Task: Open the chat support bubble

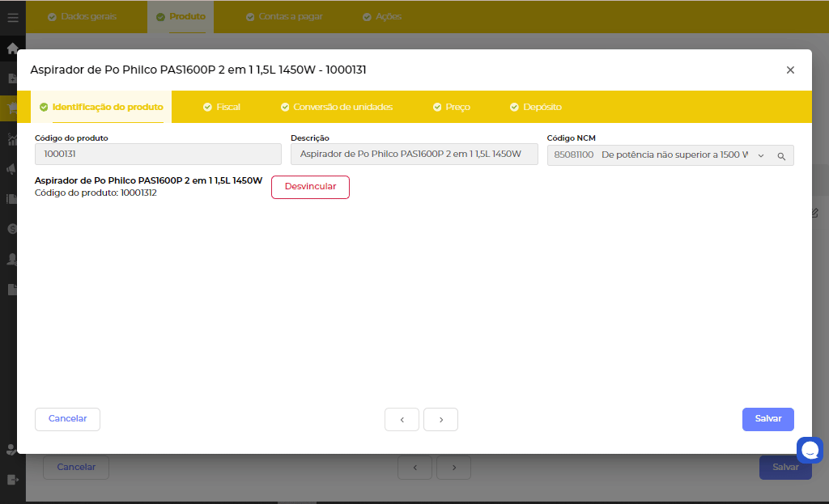Action: click(x=810, y=450)
